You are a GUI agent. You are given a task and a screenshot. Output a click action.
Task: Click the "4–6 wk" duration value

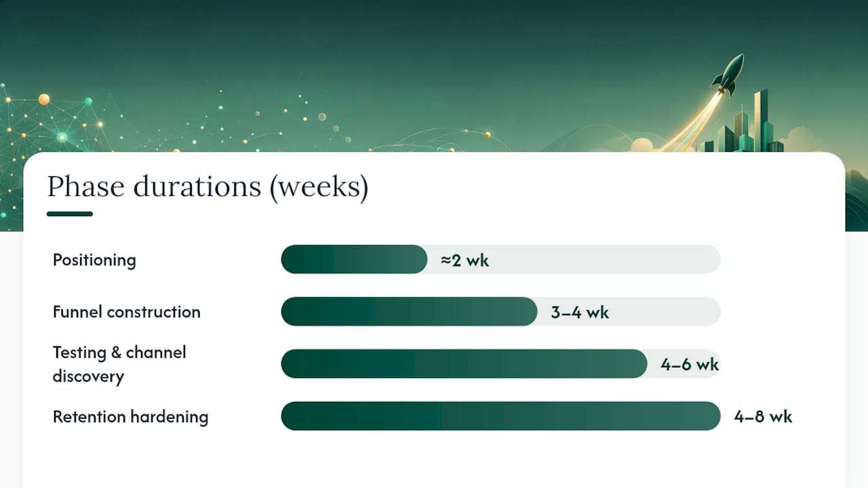point(690,365)
